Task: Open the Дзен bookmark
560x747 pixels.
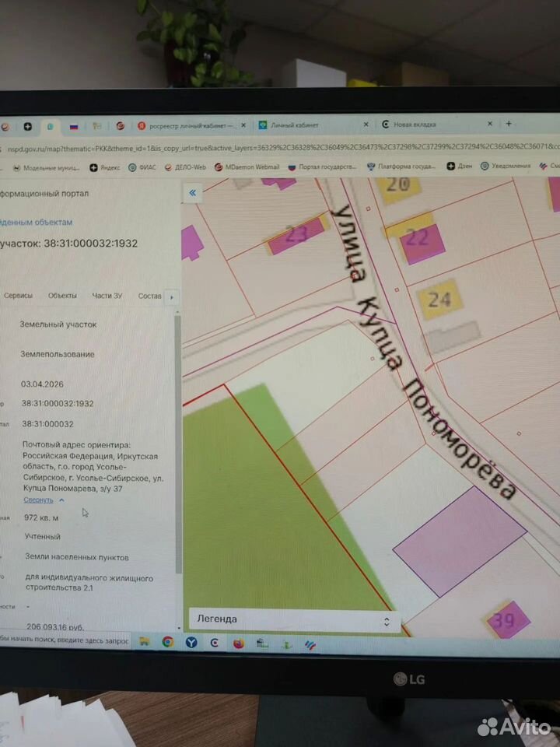Action: coord(459,167)
